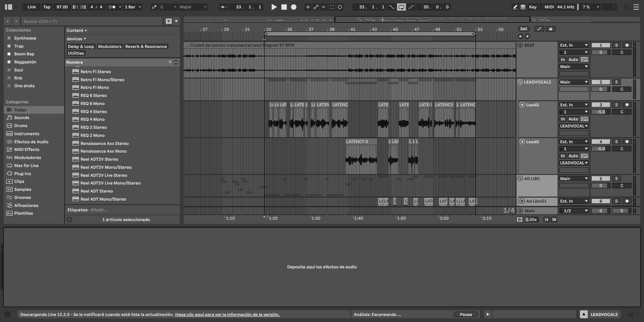Enable Draw Mode pencil icon

(515, 7)
